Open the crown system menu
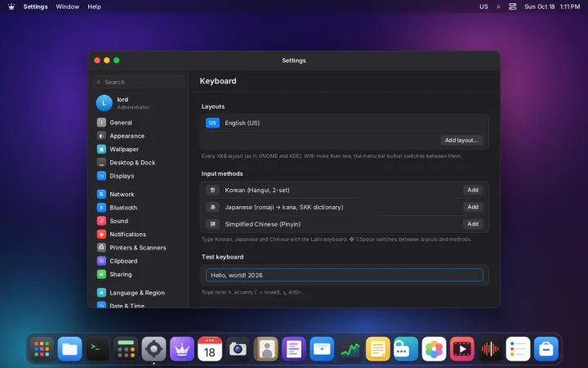Viewport: 588px width, 368px height. pyautogui.click(x=11, y=7)
